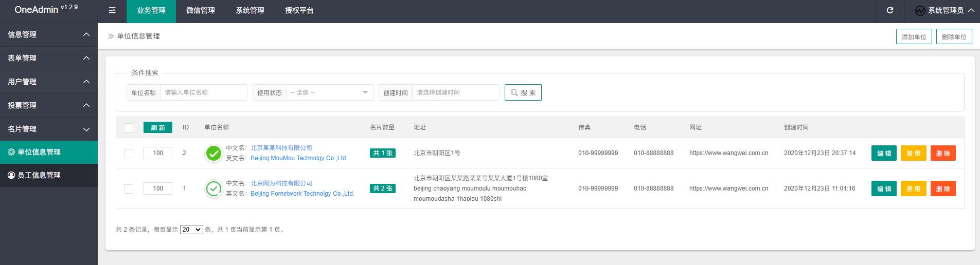Collapse the 信息管理 sidebar section
This screenshot has width=980, height=265.
tap(49, 34)
